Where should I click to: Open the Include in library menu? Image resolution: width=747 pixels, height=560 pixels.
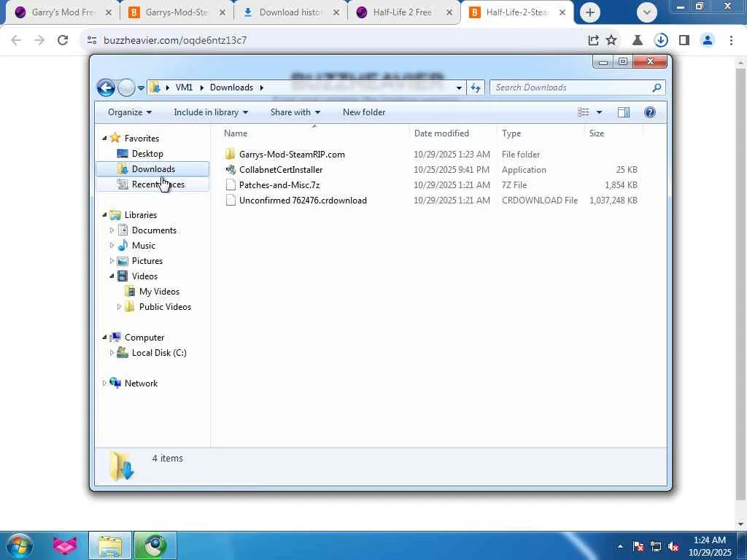point(211,112)
